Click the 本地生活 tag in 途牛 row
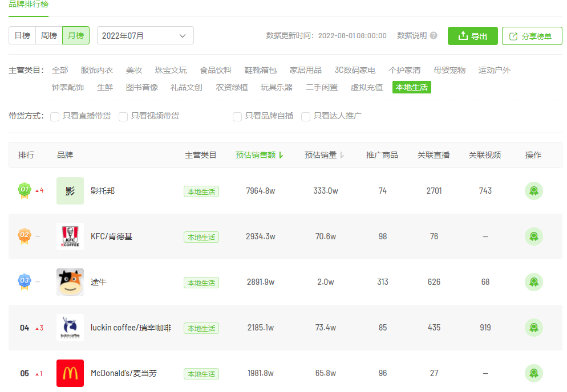This screenshot has width=567, height=392. pyautogui.click(x=201, y=283)
